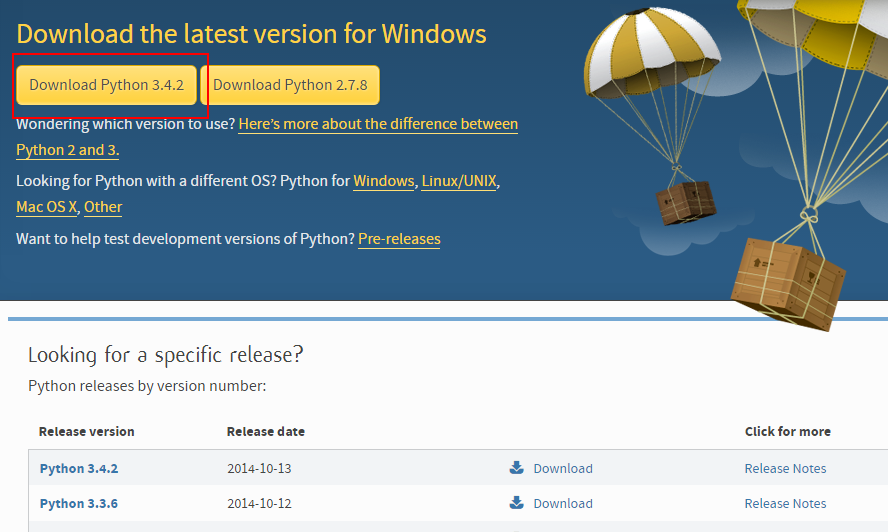The image size is (888, 532).
Task: Click download icon in Python 3.4.2 row
Action: (516, 467)
